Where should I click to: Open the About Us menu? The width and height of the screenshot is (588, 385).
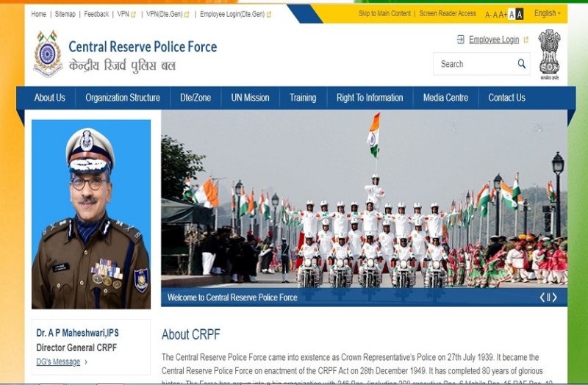[x=49, y=98]
